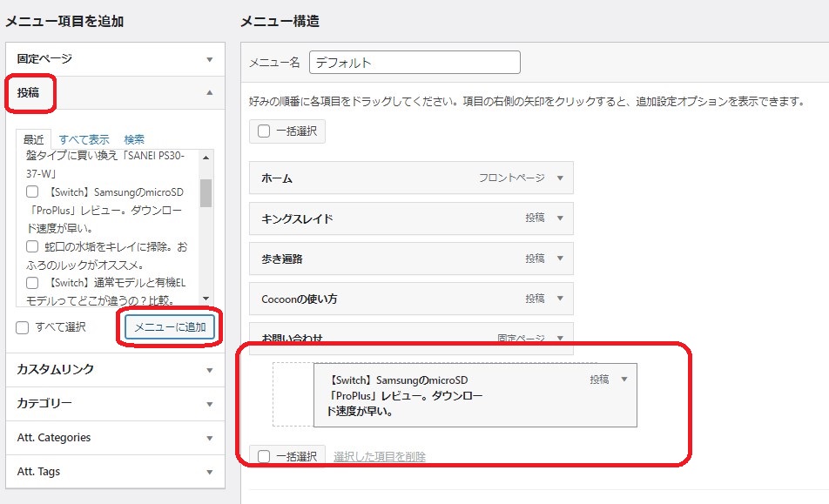This screenshot has height=504, width=829.
Task: Open settings arrow for ホーム menu item
Action: 560,178
